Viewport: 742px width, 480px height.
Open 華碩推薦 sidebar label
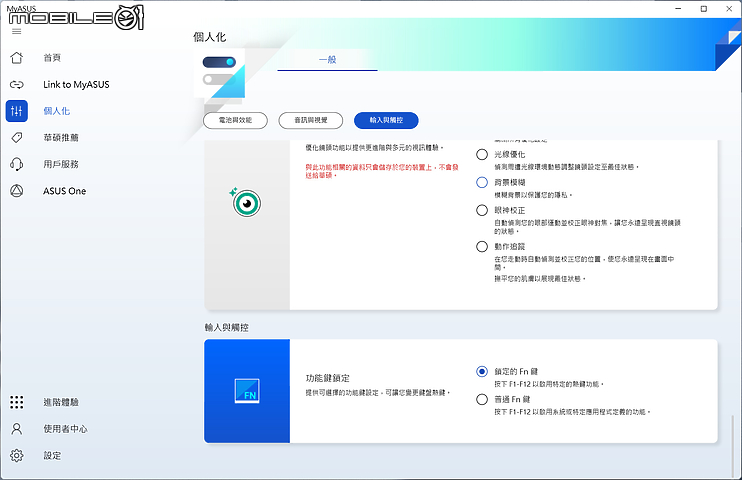click(61, 138)
